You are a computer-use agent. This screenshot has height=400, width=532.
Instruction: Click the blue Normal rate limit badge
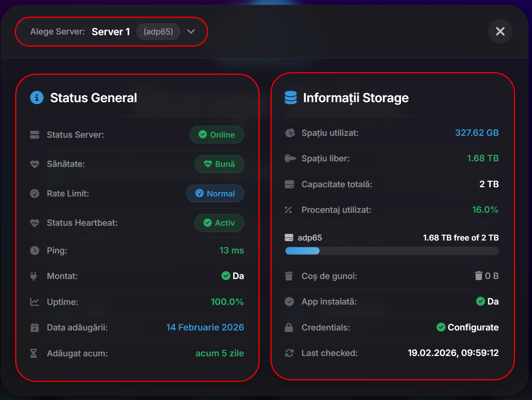coord(215,194)
